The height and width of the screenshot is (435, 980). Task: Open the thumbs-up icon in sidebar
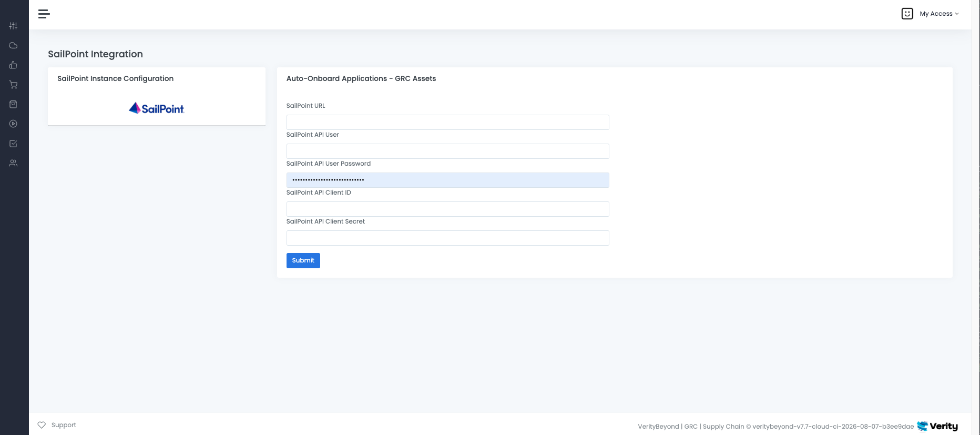(x=13, y=65)
